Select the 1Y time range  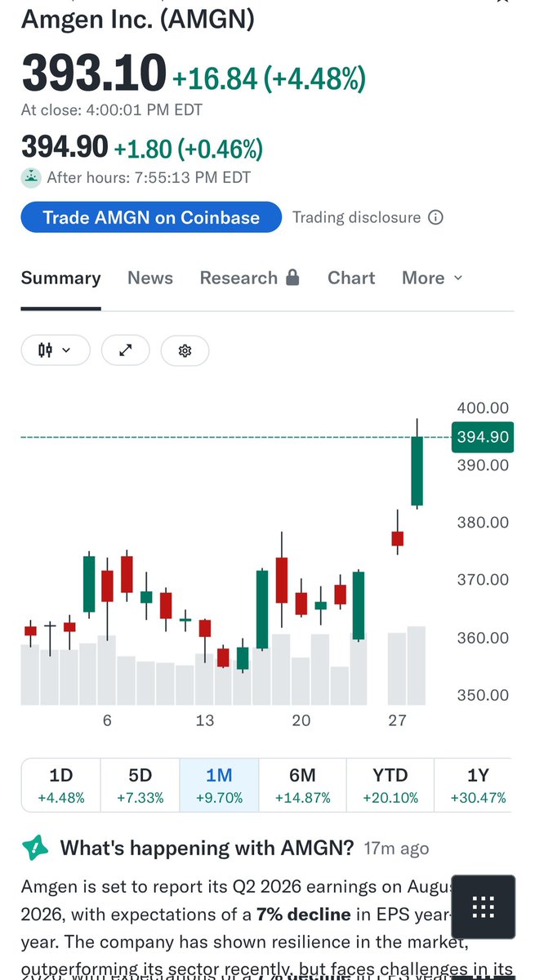[x=478, y=786]
